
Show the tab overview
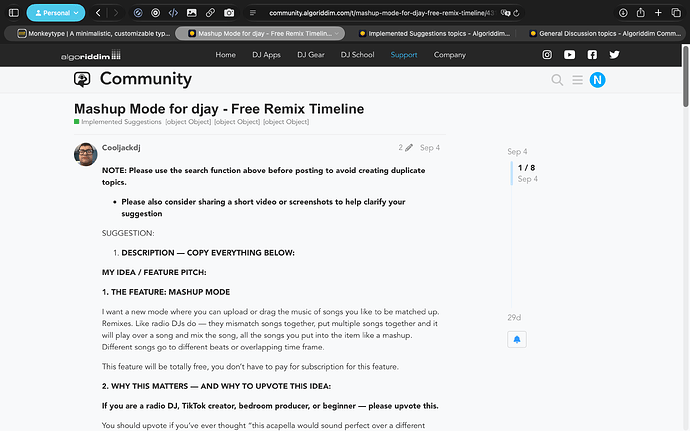tap(676, 13)
